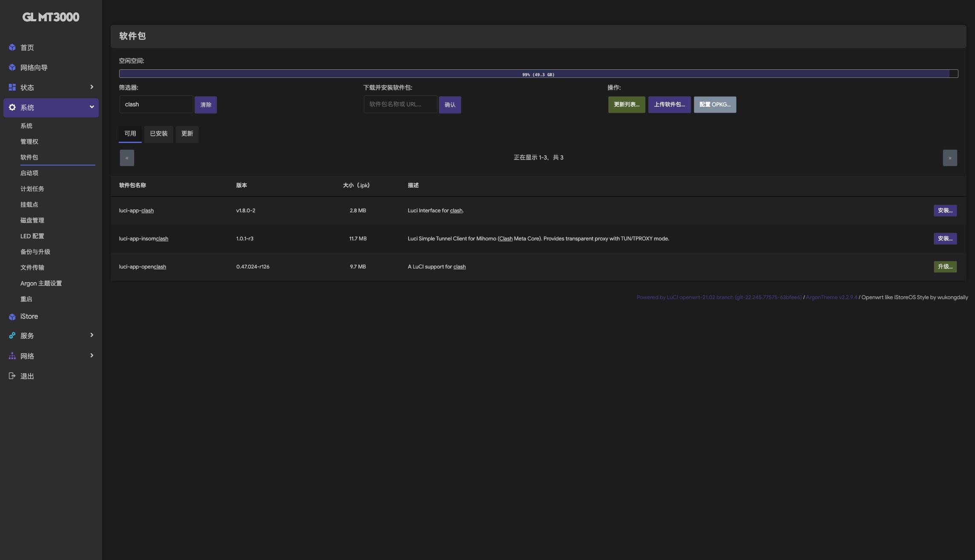Click the gear icon next to 系统

[12, 108]
